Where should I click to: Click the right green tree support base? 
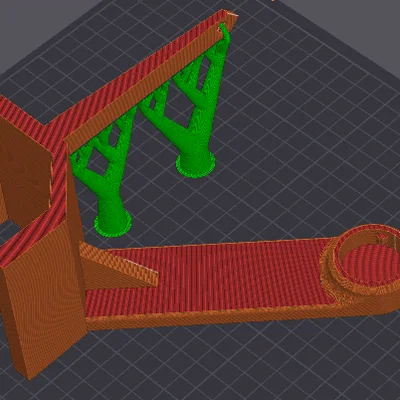pyautogui.click(x=195, y=164)
